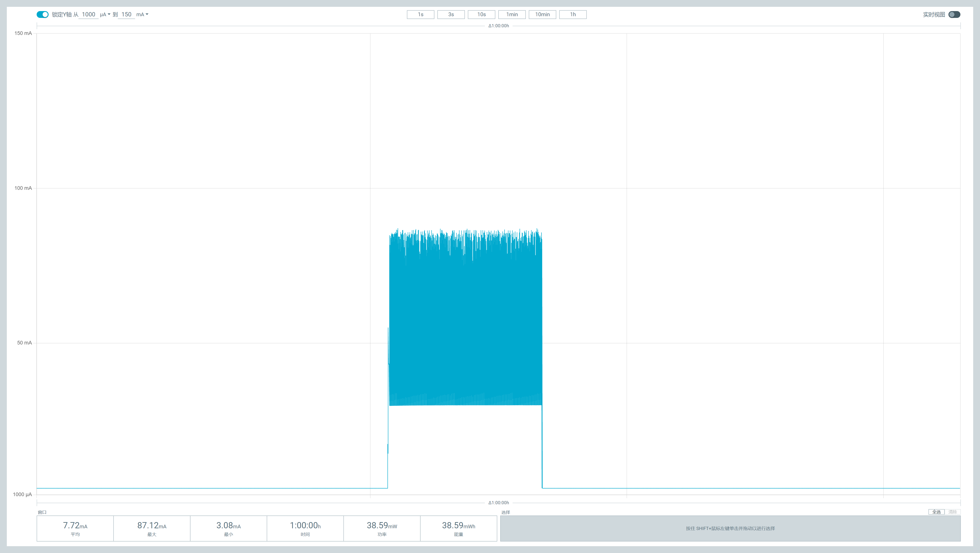Set time window to 10min
Image resolution: width=980 pixels, height=553 pixels.
pyautogui.click(x=542, y=14)
